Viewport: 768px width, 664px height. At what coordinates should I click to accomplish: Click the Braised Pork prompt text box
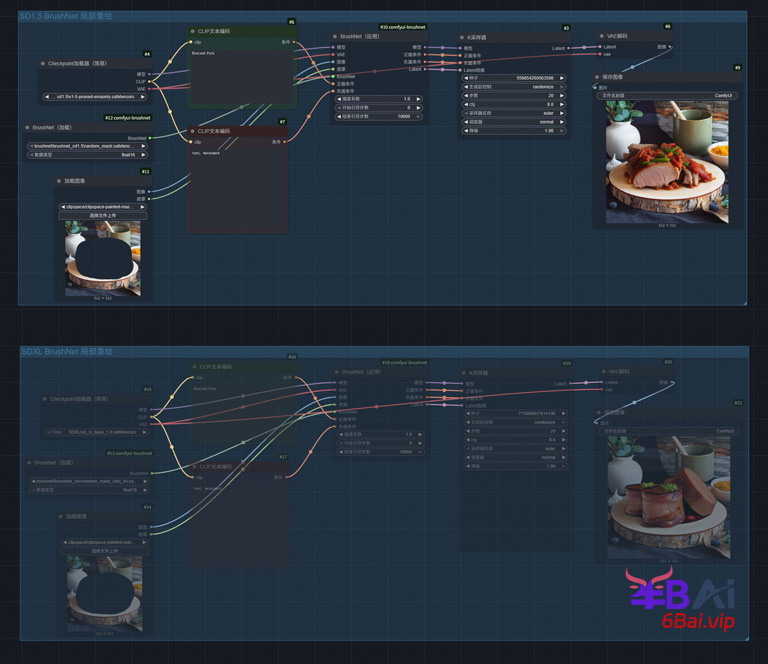tap(240, 80)
